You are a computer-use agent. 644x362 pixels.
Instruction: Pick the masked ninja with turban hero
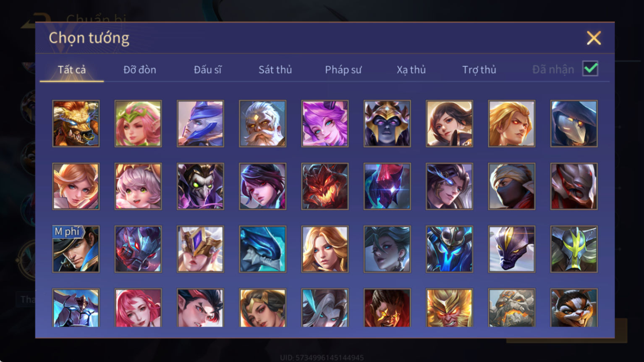point(511,186)
